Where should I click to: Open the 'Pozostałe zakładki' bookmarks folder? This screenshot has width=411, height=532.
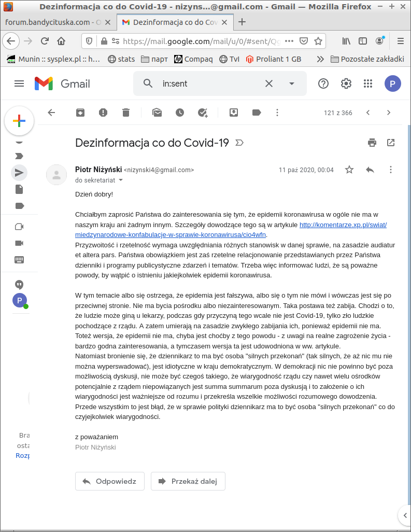367,59
